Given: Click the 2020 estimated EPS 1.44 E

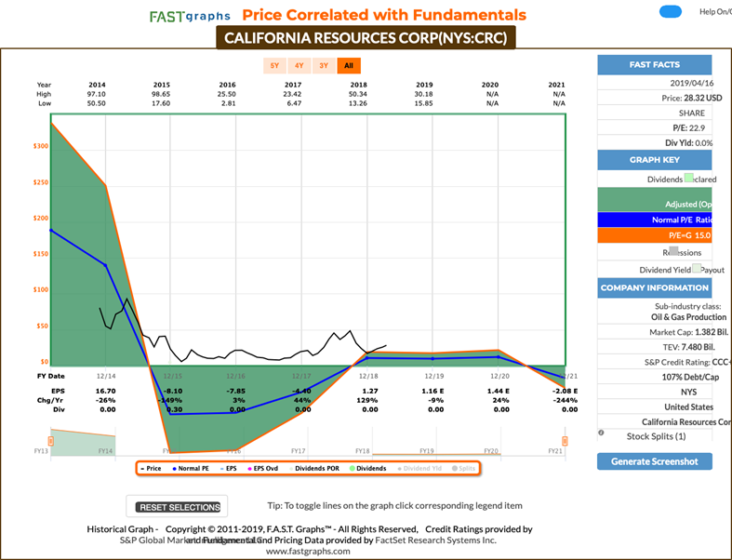Looking at the screenshot, I should tap(499, 391).
